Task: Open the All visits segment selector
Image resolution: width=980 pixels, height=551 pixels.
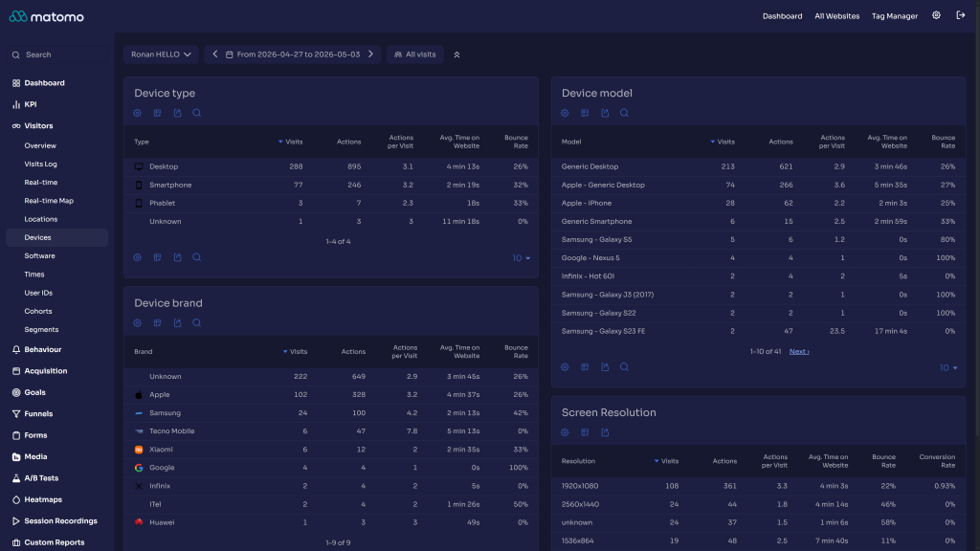Action: click(415, 55)
